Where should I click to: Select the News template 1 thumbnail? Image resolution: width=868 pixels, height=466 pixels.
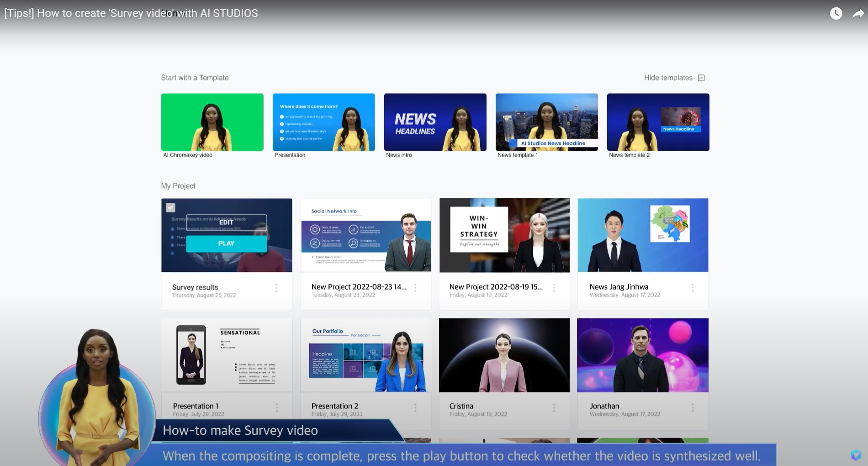pos(547,122)
